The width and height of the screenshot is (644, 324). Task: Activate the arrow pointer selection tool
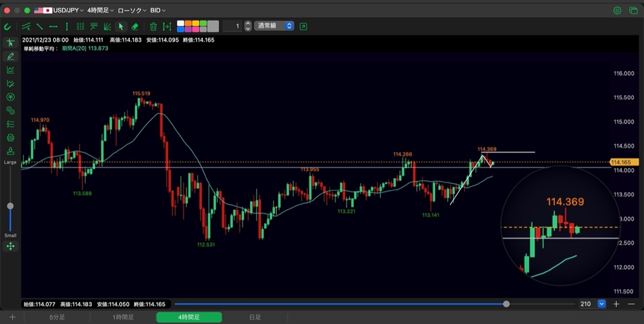coord(121,26)
